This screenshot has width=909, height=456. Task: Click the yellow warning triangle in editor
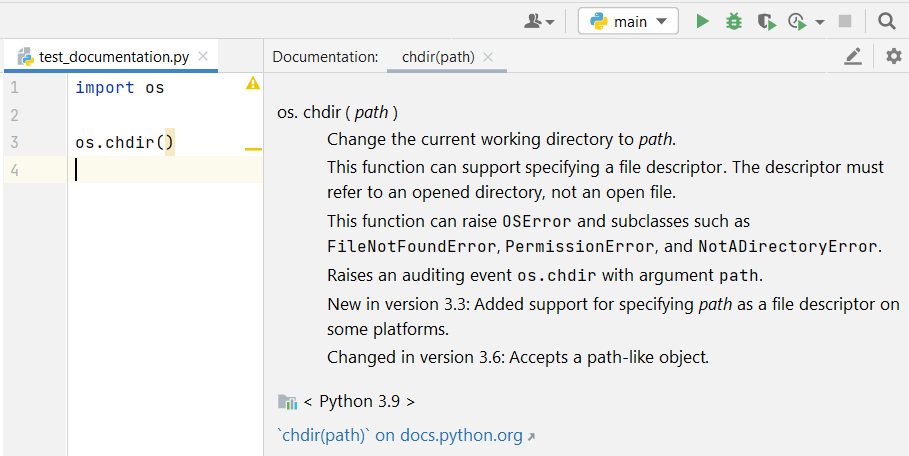click(253, 84)
